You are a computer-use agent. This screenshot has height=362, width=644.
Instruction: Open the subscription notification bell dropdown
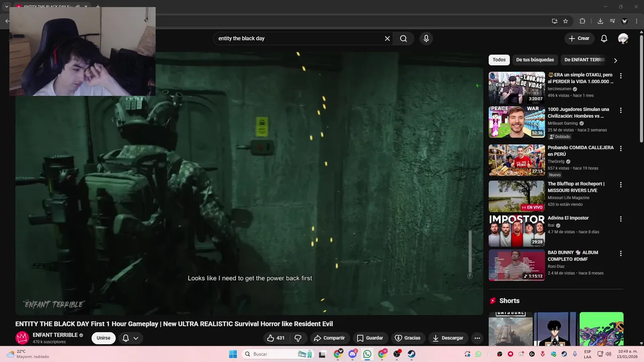point(130,338)
